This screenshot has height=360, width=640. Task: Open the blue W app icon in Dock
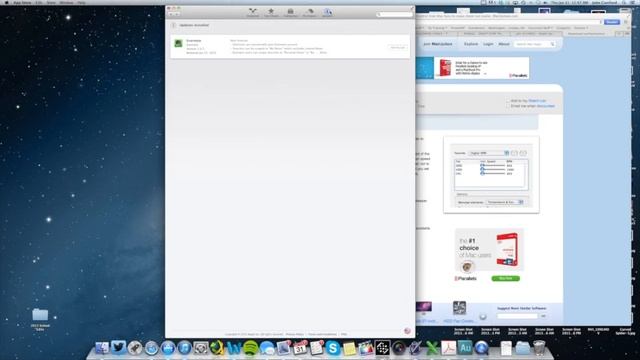(x=234, y=348)
